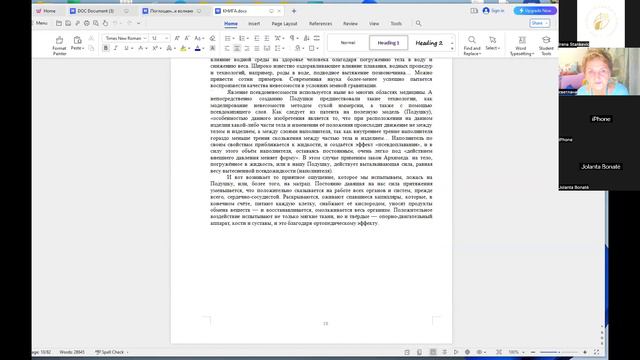The width and height of the screenshot is (640, 360).
Task: Switch to the Home ribbon tab
Action: point(231,24)
